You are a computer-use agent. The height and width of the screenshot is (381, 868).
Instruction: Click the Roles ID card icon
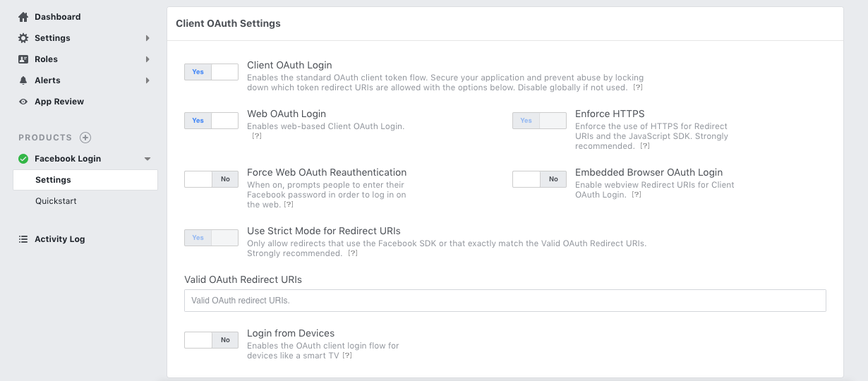[23, 59]
